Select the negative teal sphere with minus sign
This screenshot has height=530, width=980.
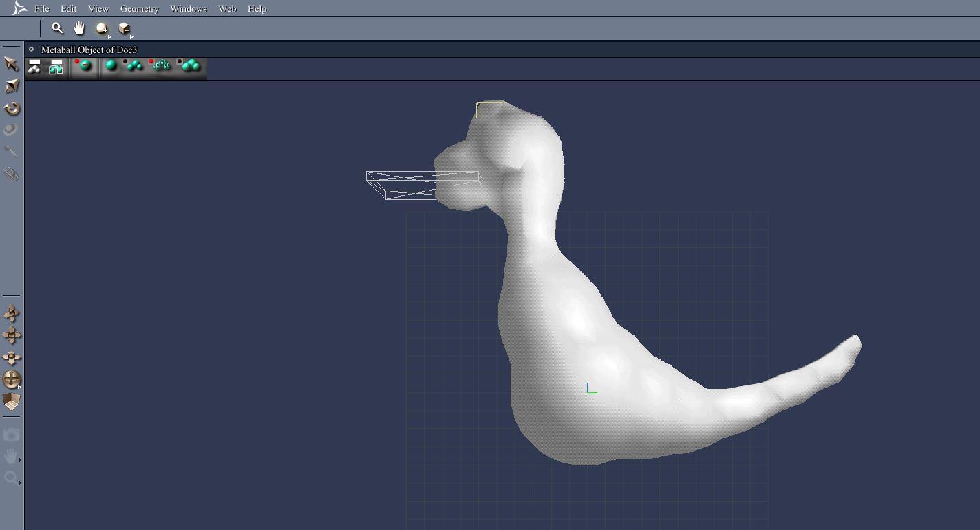pyautogui.click(x=84, y=66)
